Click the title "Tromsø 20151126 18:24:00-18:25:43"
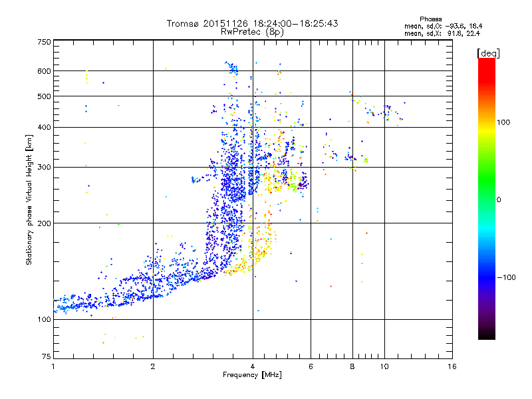The image size is (532, 399). [252, 23]
